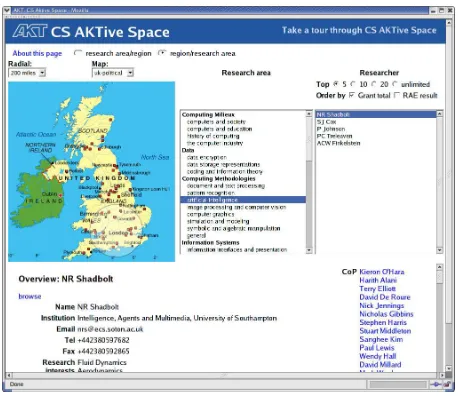Select simulation and modeling research area
This screenshot has height=396, width=458.
(x=218, y=221)
